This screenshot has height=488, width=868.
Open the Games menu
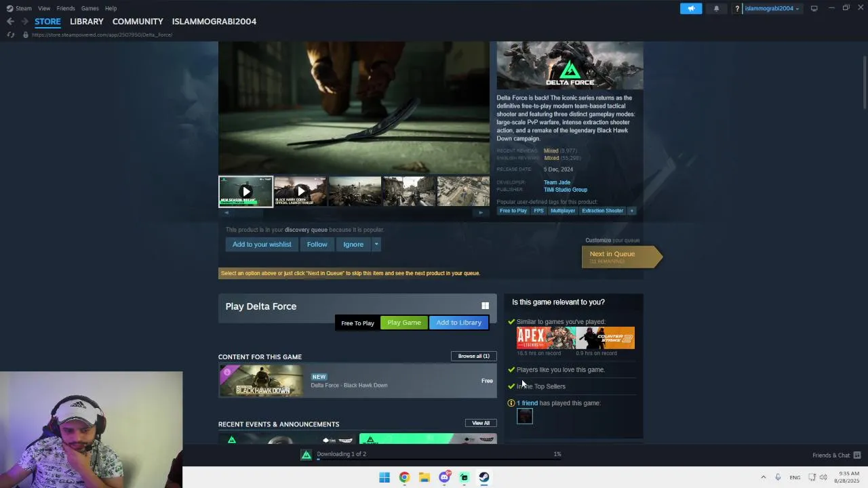click(x=90, y=8)
